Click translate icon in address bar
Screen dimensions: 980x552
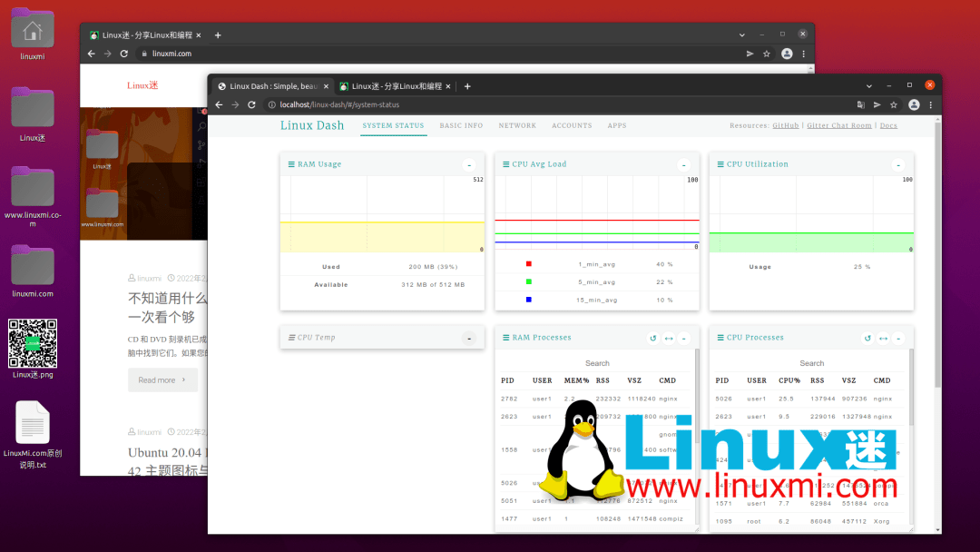point(861,104)
